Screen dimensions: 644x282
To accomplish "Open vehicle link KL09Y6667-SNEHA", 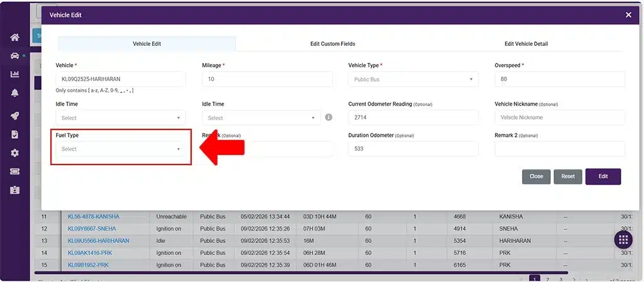I will coord(92,229).
